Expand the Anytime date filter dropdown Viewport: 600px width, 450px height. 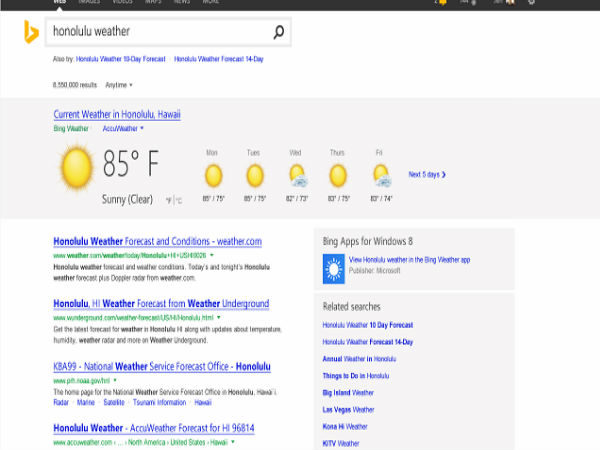pyautogui.click(x=118, y=85)
